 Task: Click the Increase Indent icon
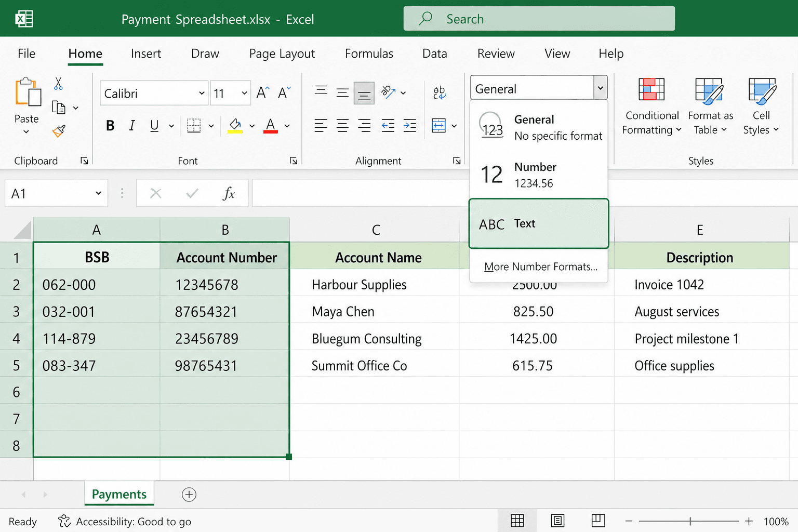pyautogui.click(x=410, y=125)
